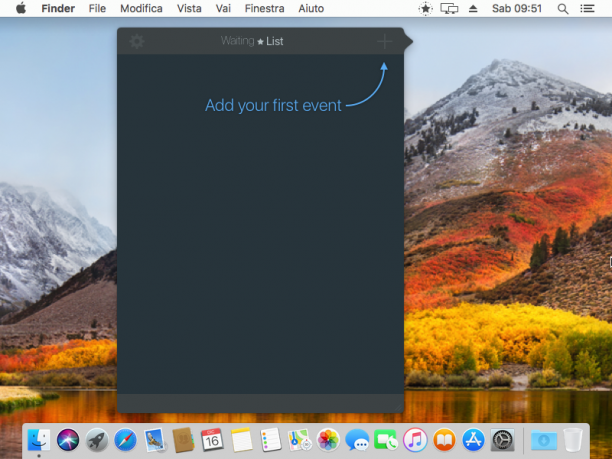Open the File menu
The height and width of the screenshot is (459, 612).
click(x=97, y=9)
